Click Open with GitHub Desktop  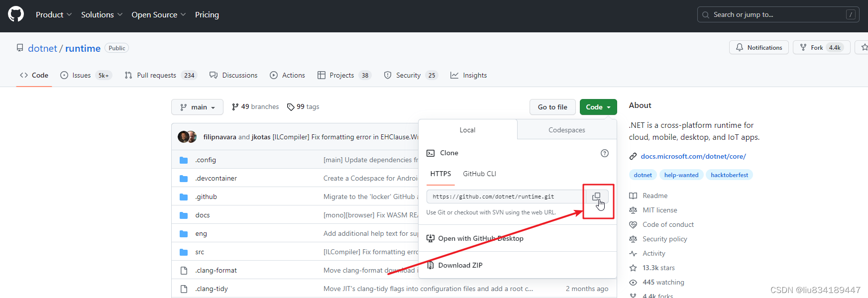tap(480, 238)
